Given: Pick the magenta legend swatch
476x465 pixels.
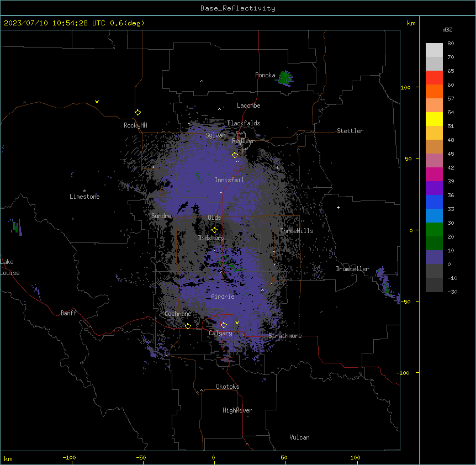Looking at the screenshot, I should (x=434, y=174).
